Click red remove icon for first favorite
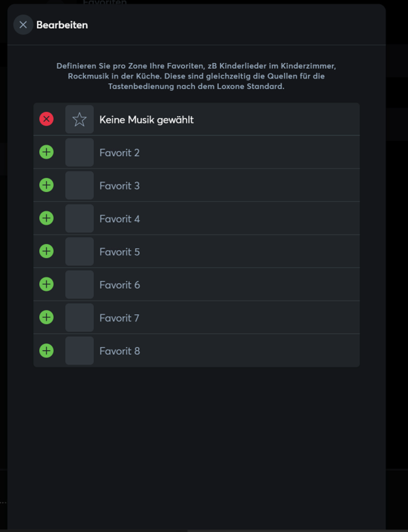This screenshot has height=532, width=408. tap(47, 119)
